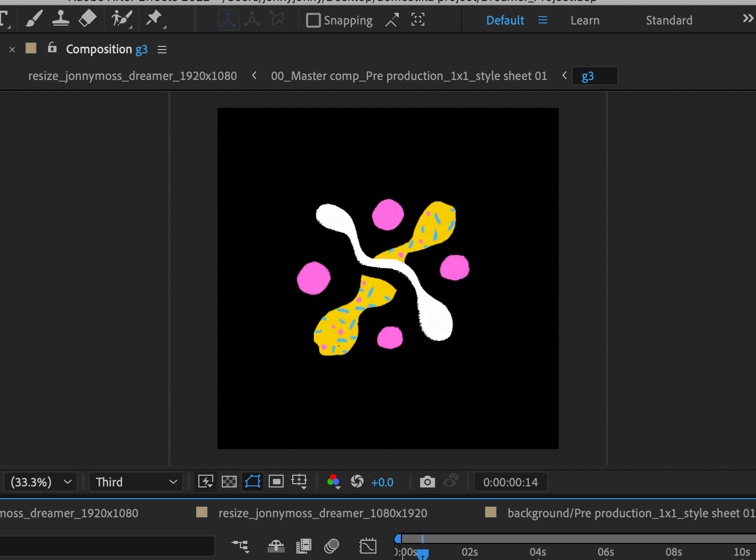Toggle the transparency grid
Image resolution: width=756 pixels, height=560 pixels.
[229, 482]
